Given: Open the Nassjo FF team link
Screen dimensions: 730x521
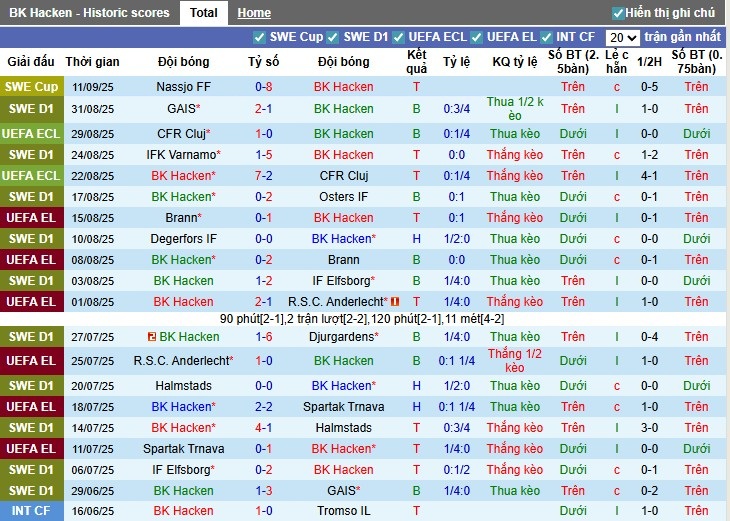Looking at the screenshot, I should [184, 87].
